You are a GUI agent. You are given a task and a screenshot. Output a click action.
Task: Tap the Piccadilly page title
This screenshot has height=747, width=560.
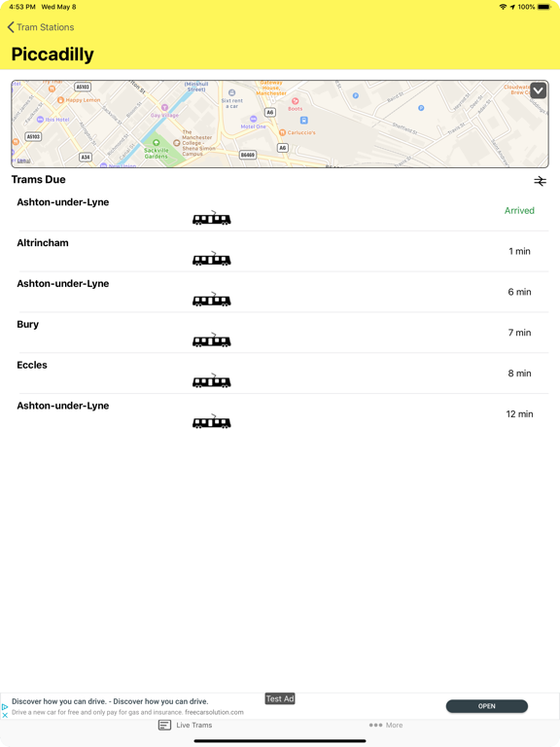coord(52,54)
